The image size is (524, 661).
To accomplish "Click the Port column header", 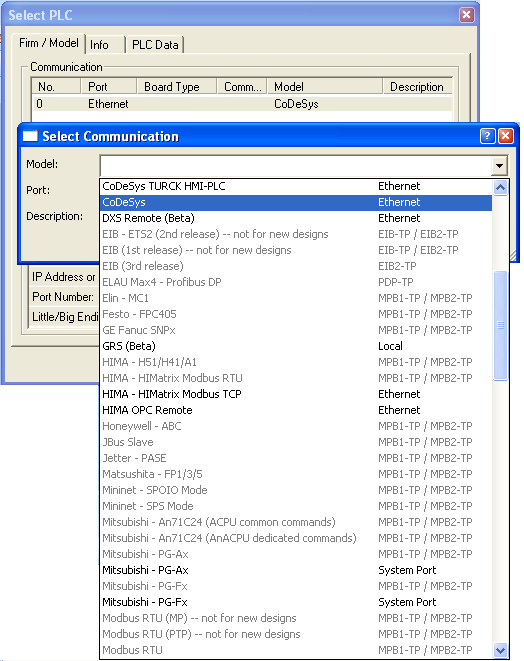I will pos(108,86).
